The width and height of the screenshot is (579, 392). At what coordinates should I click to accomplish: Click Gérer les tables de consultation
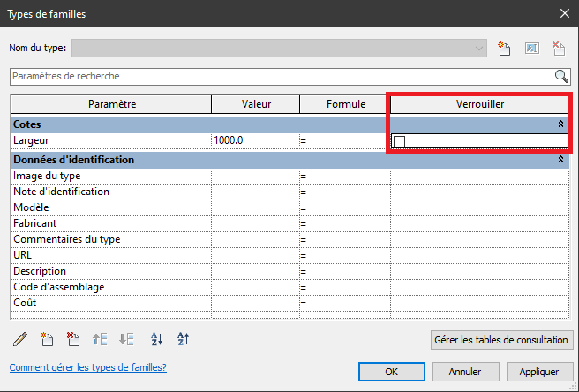point(501,340)
